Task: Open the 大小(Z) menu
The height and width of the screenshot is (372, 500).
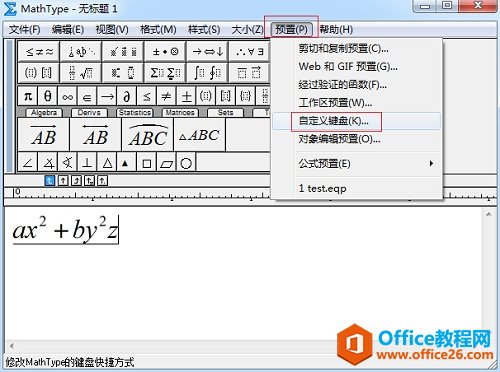Action: [247, 30]
